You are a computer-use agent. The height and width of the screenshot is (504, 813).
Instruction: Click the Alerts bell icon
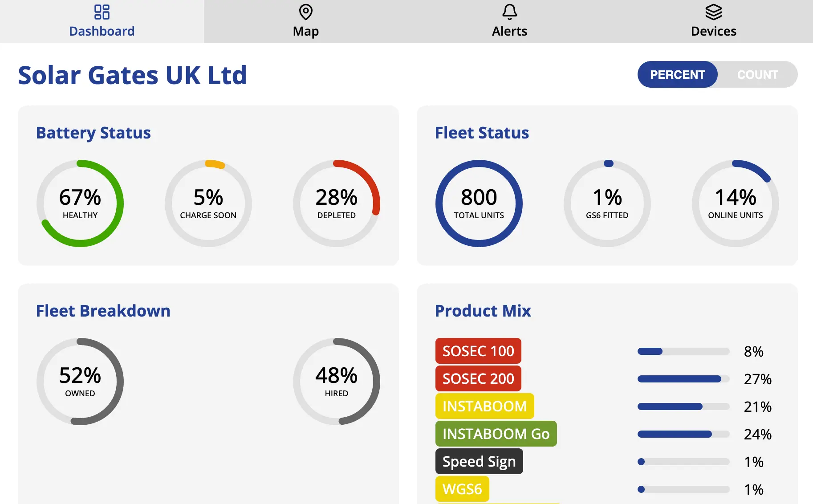click(x=509, y=12)
